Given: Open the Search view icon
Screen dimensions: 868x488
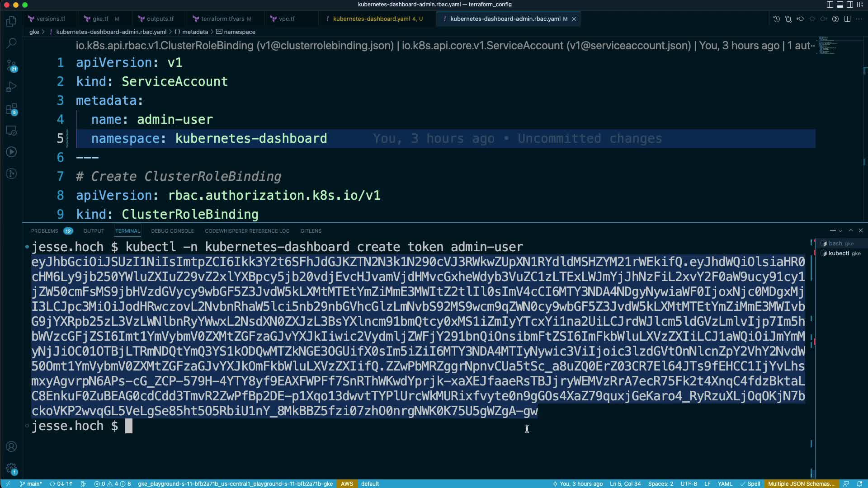Looking at the screenshot, I should tap(11, 43).
